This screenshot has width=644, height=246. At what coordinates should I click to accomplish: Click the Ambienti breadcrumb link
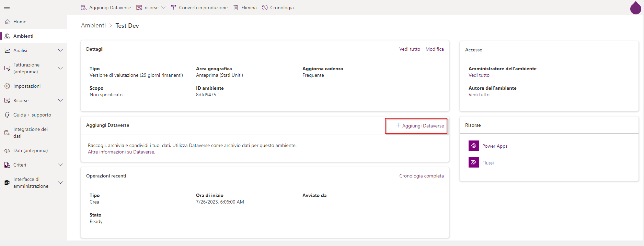click(93, 25)
